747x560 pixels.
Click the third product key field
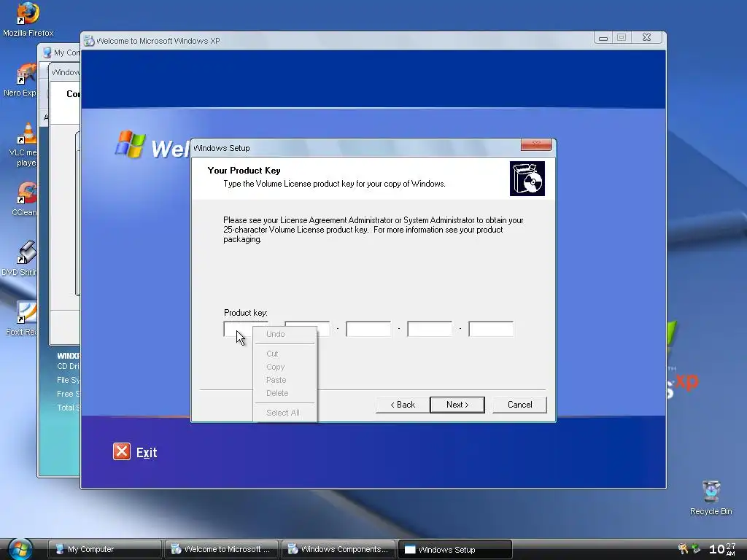[368, 329]
